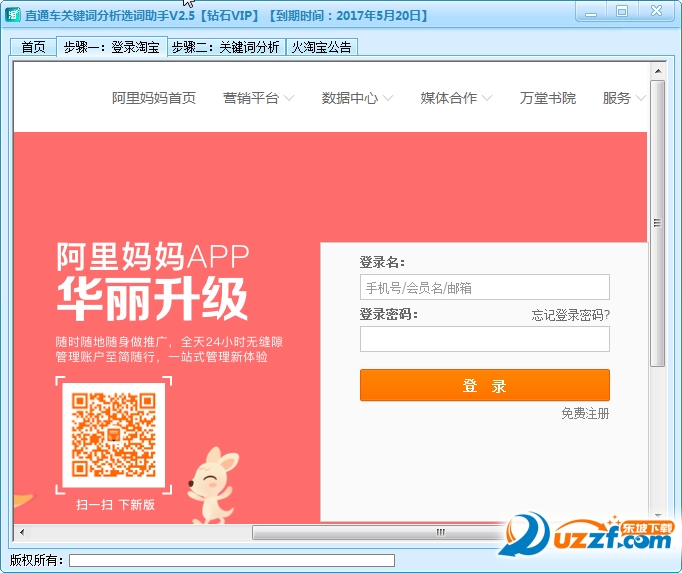
Task: Click the app icon in title bar
Action: [13, 15]
